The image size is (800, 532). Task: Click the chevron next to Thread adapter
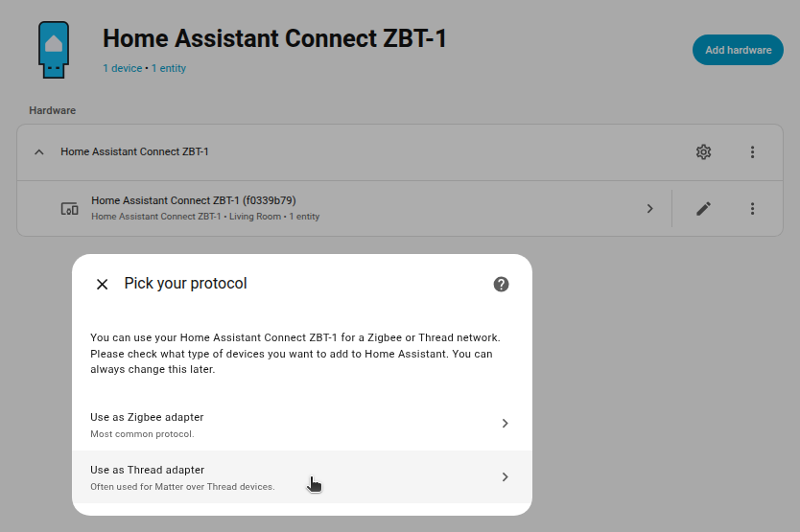coord(506,476)
